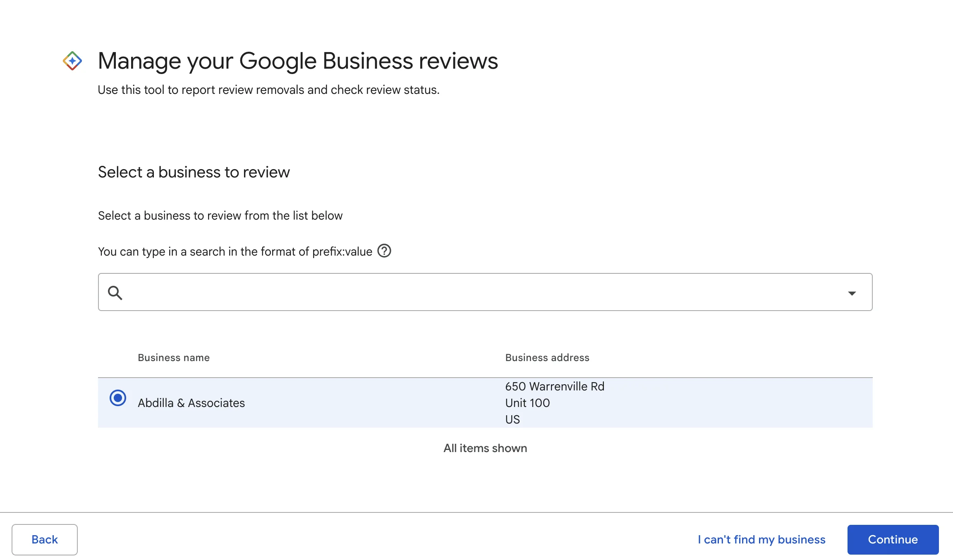Click the 650 Warrenville Rd address text
Image resolution: width=953 pixels, height=560 pixels.
(555, 386)
